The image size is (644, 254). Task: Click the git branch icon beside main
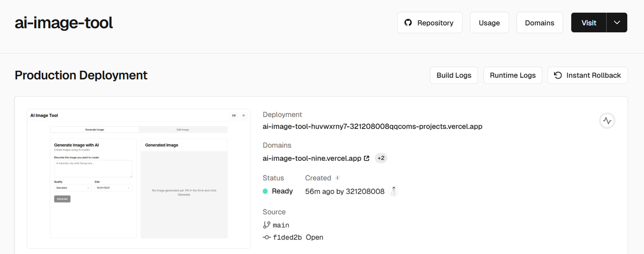click(267, 225)
